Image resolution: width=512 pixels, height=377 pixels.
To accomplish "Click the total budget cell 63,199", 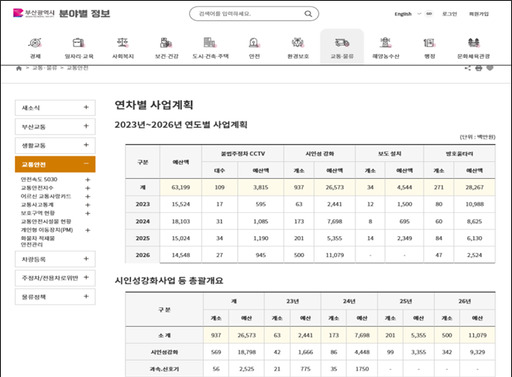I will click(x=181, y=187).
